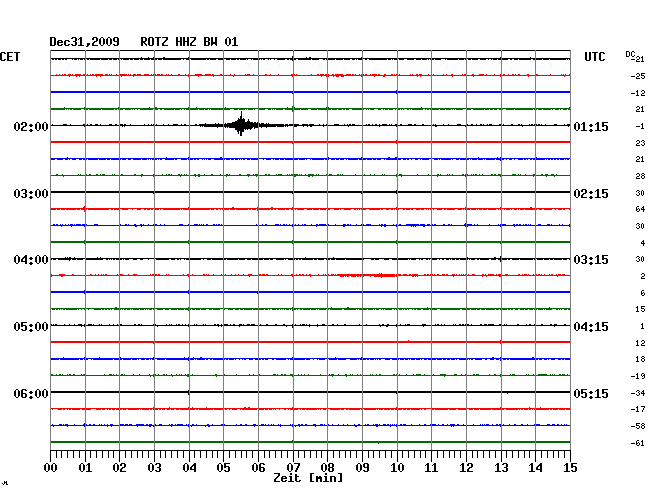Click the 15 minute tick label
650x494 pixels.
click(x=570, y=468)
